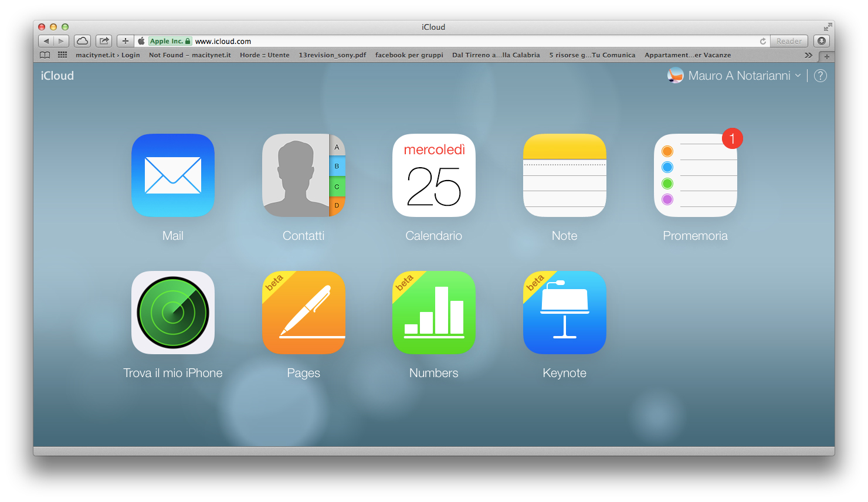
Task: Click the Note label text
Action: [x=565, y=236]
